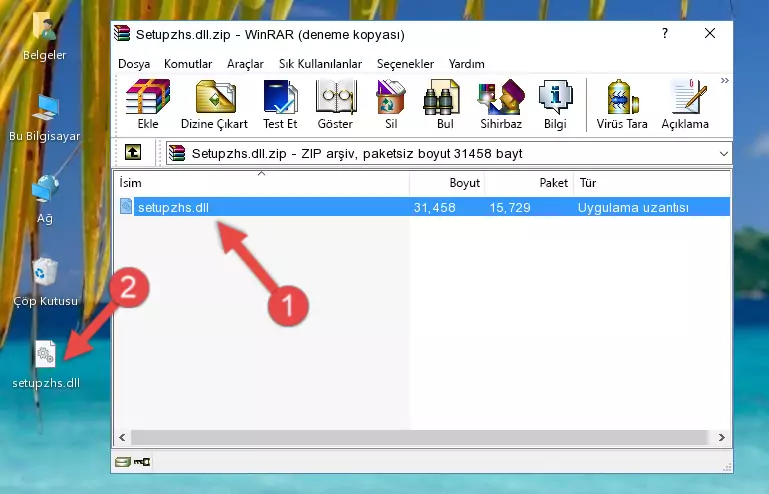This screenshot has width=769, height=494.
Task: Open the Komutlar menu
Action: click(188, 64)
